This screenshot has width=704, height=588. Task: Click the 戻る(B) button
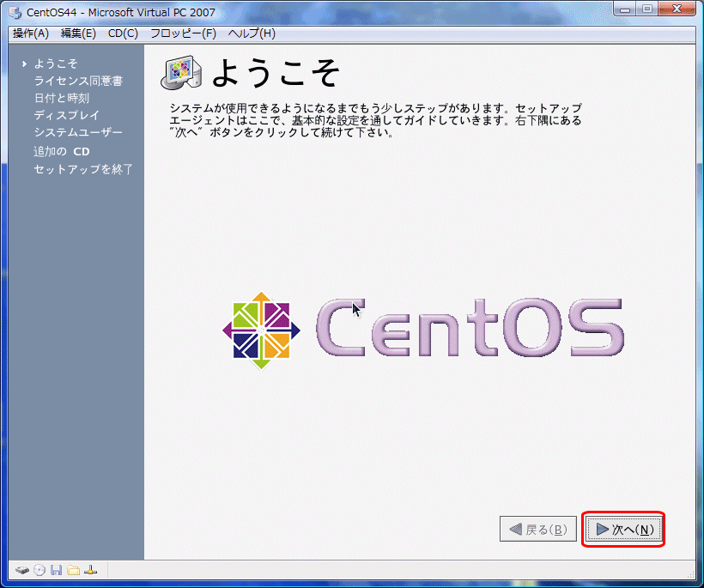click(x=538, y=529)
